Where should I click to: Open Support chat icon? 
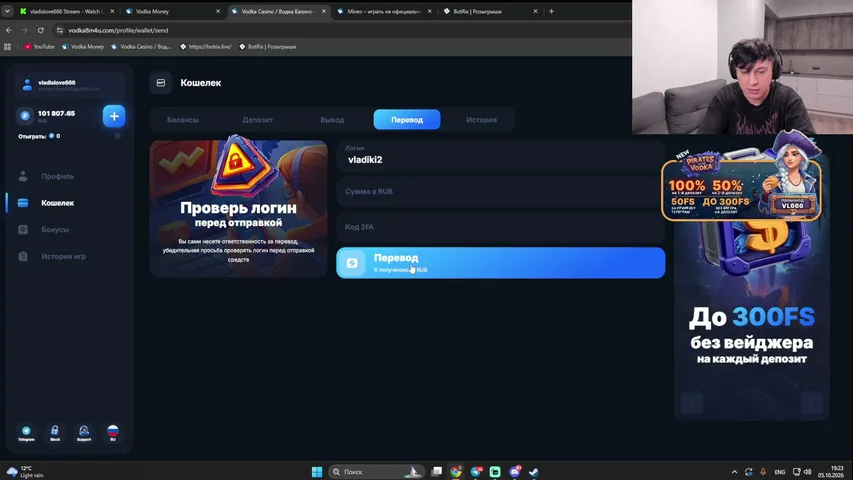(84, 433)
